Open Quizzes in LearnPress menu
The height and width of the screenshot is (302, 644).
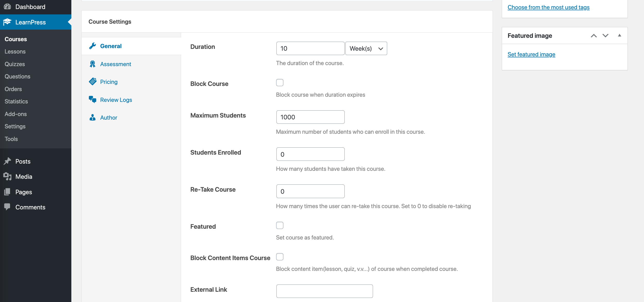[36, 64]
